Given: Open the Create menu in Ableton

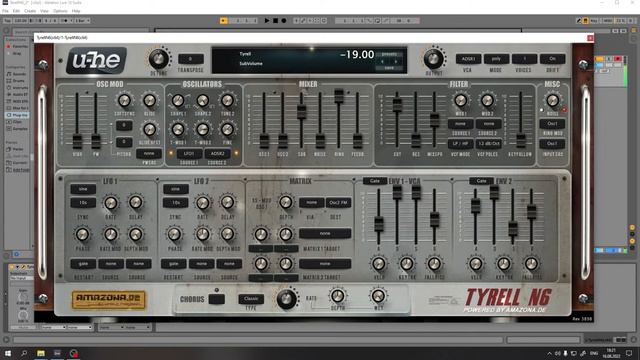Looking at the screenshot, I should [x=30, y=11].
